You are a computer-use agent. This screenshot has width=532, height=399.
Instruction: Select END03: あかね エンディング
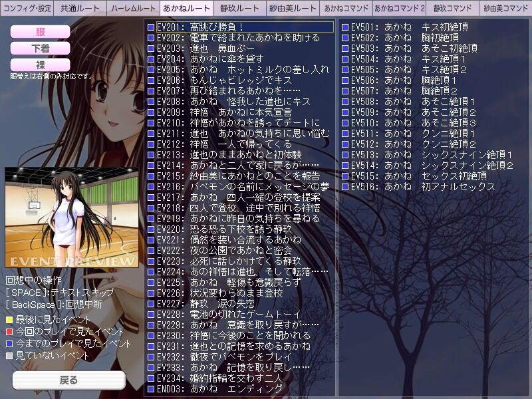pyautogui.click(x=219, y=389)
